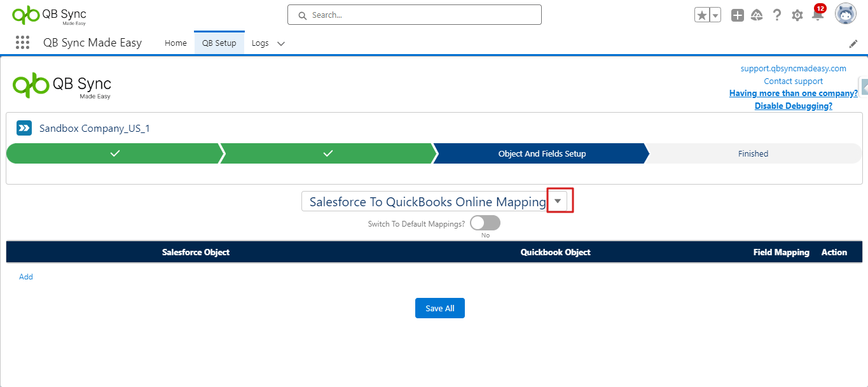Open support.qbsyncmadeeasy.com link
The width and height of the screenshot is (868, 387).
pyautogui.click(x=793, y=68)
